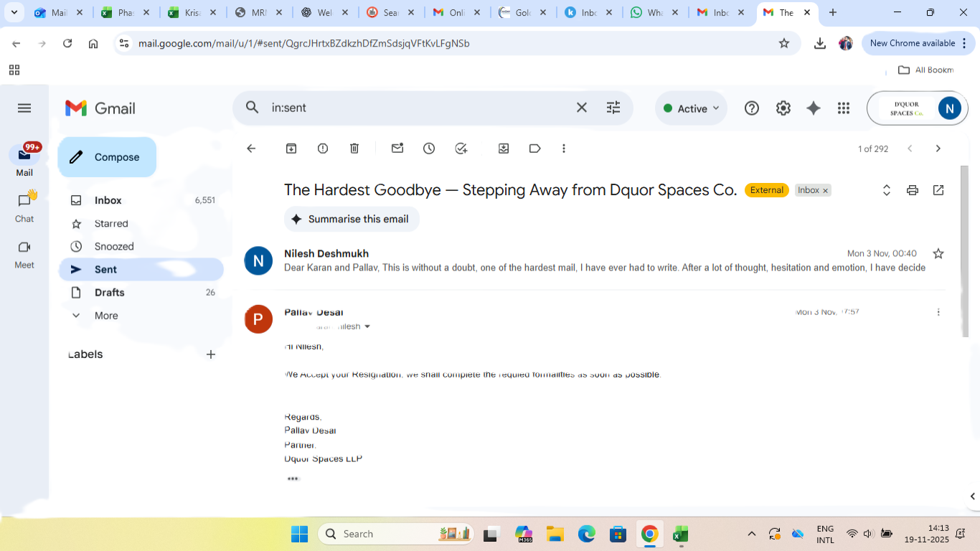Image resolution: width=980 pixels, height=551 pixels.
Task: Open the Active status dropdown
Action: click(x=691, y=108)
